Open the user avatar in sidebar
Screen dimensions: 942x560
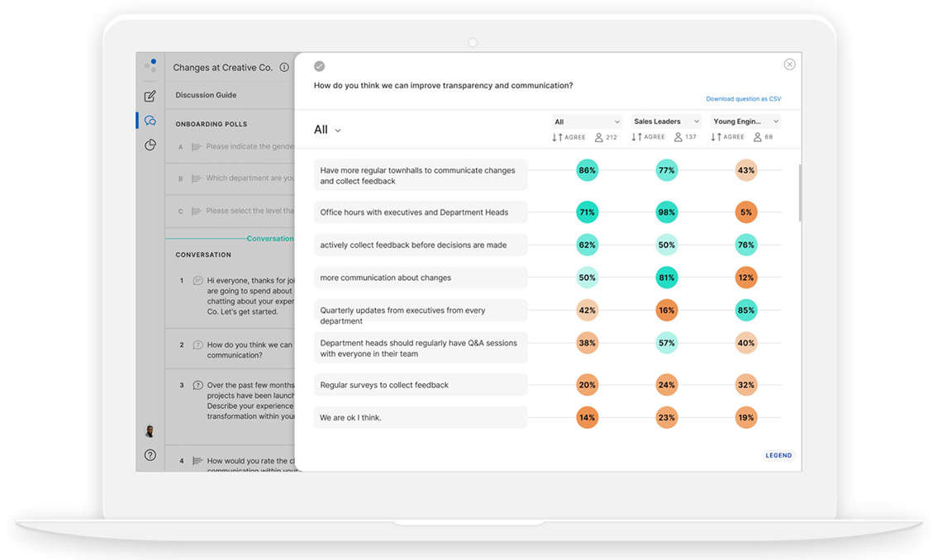click(x=150, y=431)
